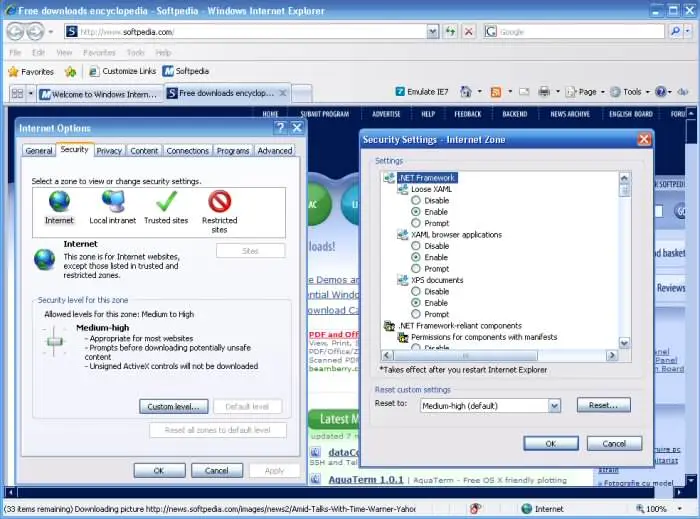The width and height of the screenshot is (700, 519).
Task: Click popup blocker icon in status bar
Action: pyautogui.click(x=476, y=508)
